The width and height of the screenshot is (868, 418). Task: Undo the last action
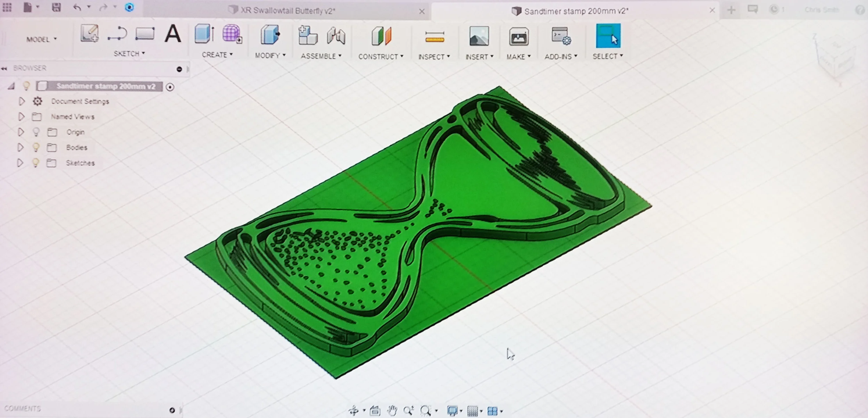77,7
